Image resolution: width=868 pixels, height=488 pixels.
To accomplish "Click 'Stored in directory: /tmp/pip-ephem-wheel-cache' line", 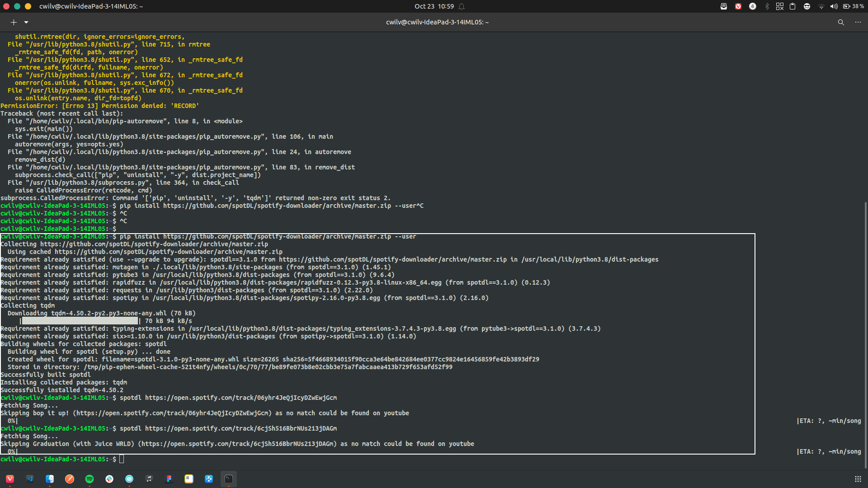I will [x=230, y=367].
